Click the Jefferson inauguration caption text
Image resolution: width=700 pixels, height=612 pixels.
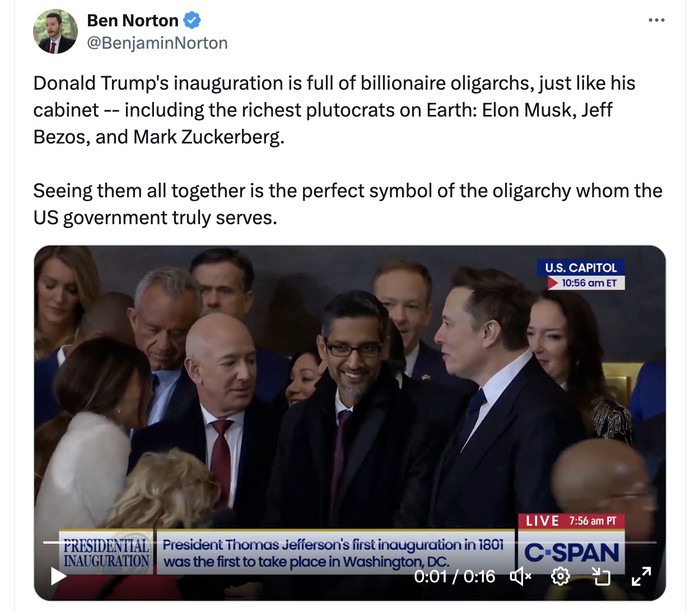(x=333, y=553)
